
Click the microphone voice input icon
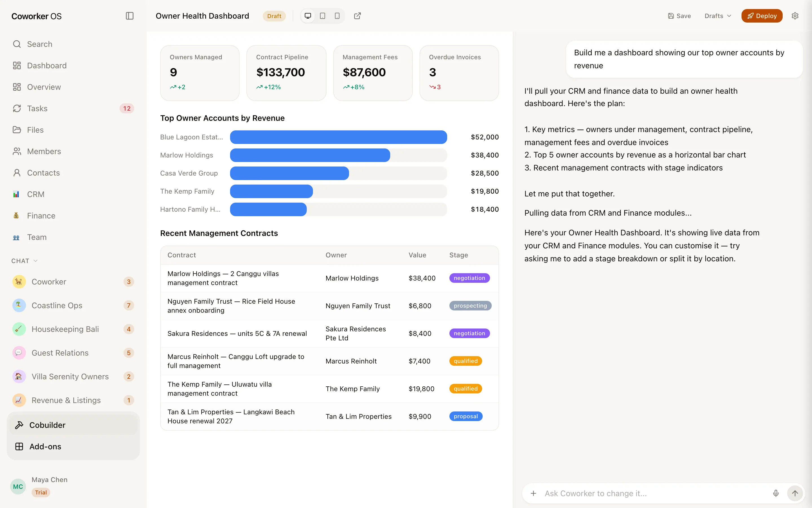[775, 493]
